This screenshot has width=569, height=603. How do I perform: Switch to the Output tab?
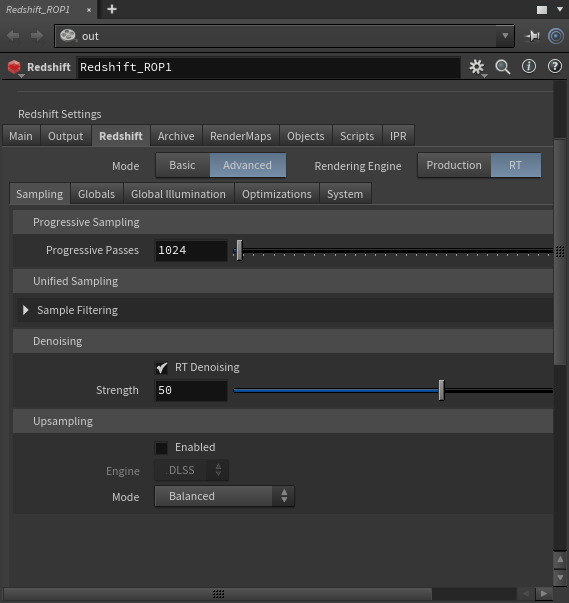65,136
